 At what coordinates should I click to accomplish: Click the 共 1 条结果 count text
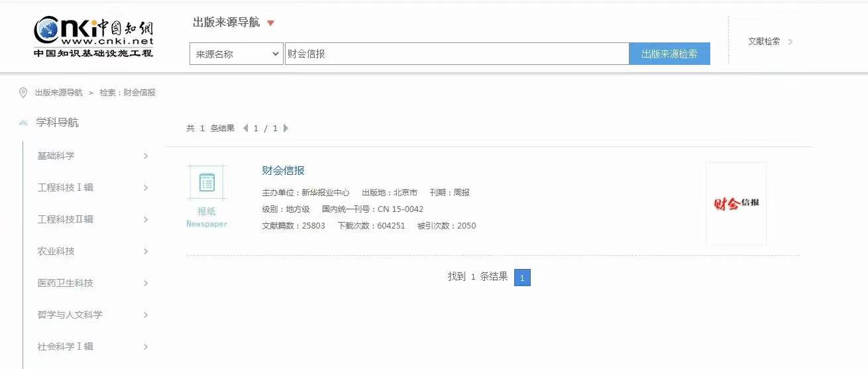tap(211, 129)
